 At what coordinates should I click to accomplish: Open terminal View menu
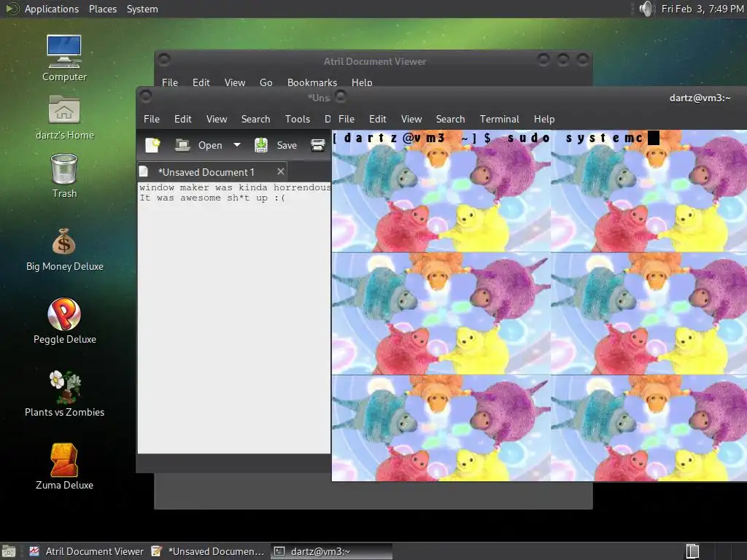(411, 119)
